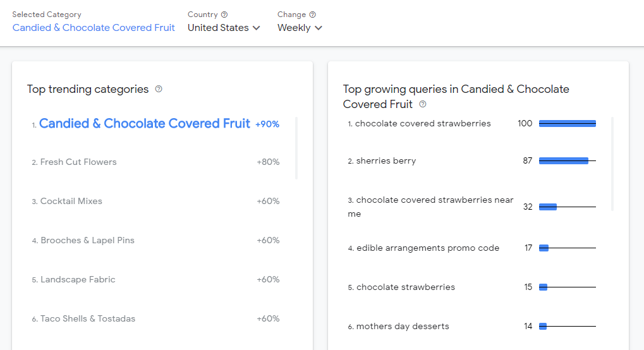The height and width of the screenshot is (350, 644).
Task: Select Taco Shells & Tostadas category
Action: pyautogui.click(x=155, y=318)
